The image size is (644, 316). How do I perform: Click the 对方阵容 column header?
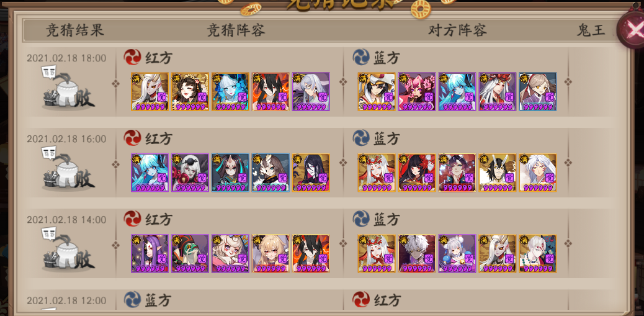[x=457, y=30]
